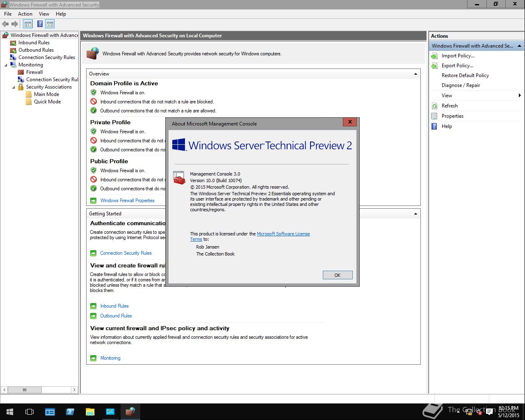
Task: Open File Explorer from the taskbar
Action: tap(90, 411)
